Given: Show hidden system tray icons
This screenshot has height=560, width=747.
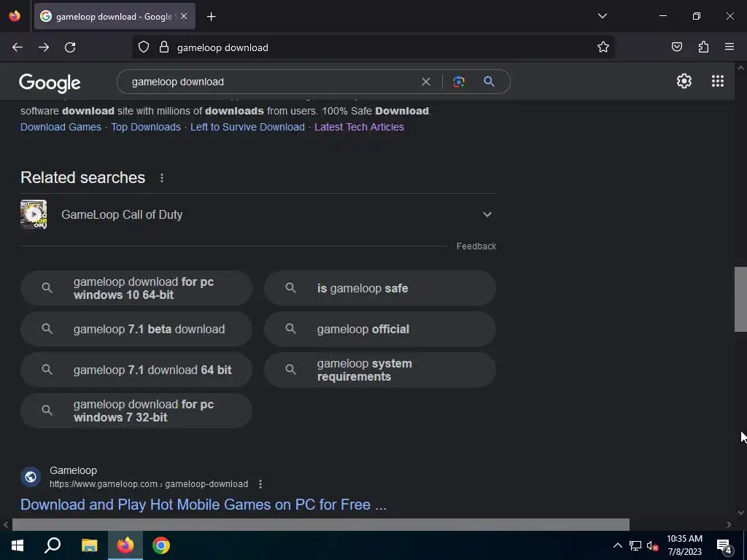Looking at the screenshot, I should click(617, 545).
